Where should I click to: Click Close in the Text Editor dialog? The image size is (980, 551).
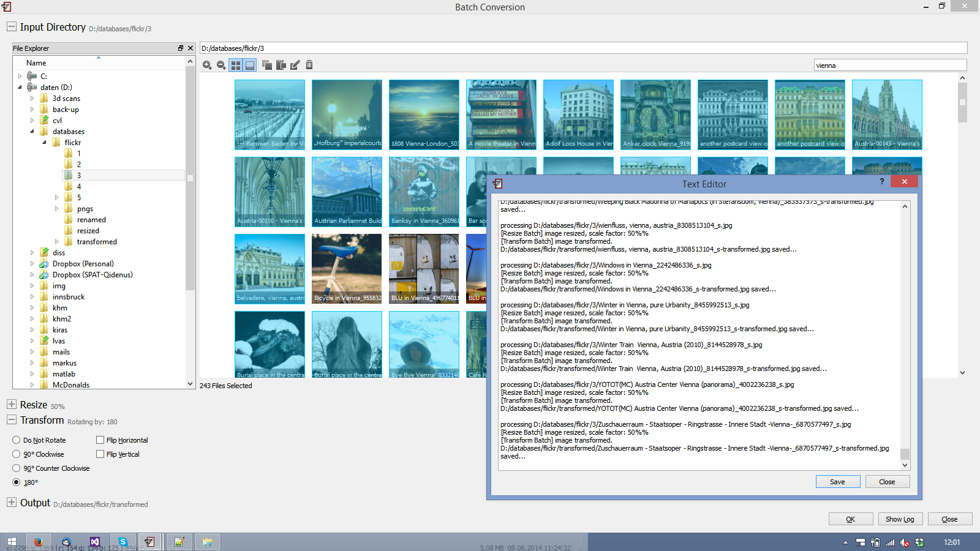[x=888, y=482]
